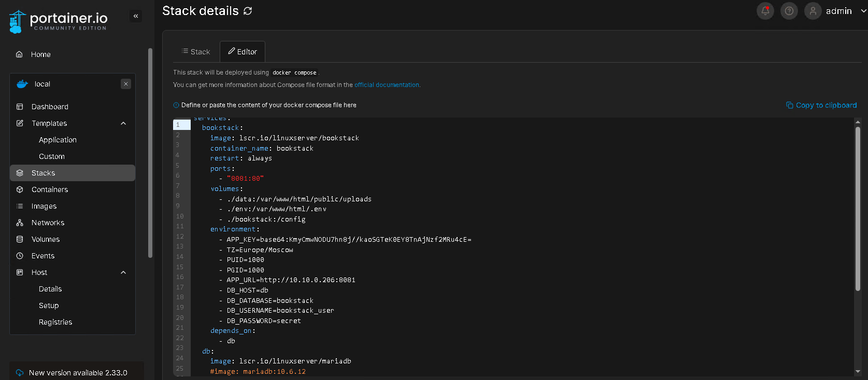
Task: Open the admin user dropdown arrow
Action: pos(863,11)
